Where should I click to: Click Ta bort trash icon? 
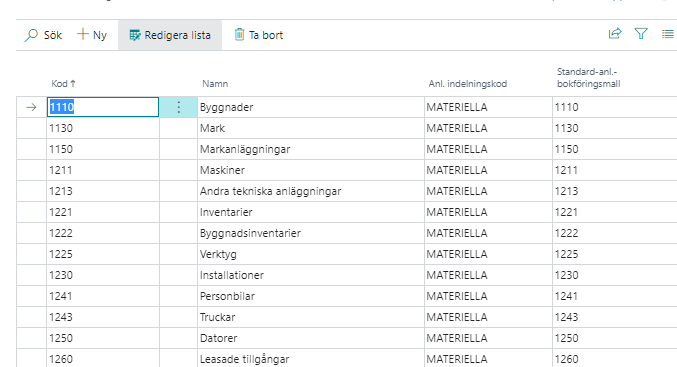coord(239,35)
